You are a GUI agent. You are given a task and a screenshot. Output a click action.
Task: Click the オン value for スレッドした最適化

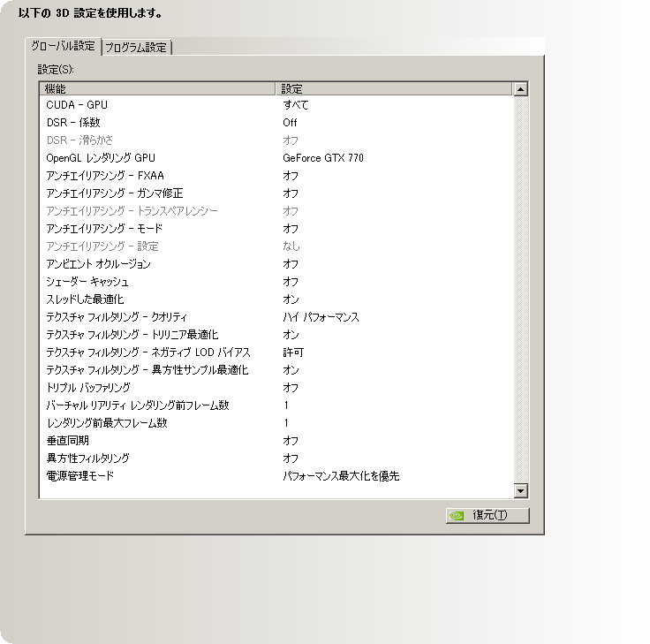pyautogui.click(x=291, y=299)
